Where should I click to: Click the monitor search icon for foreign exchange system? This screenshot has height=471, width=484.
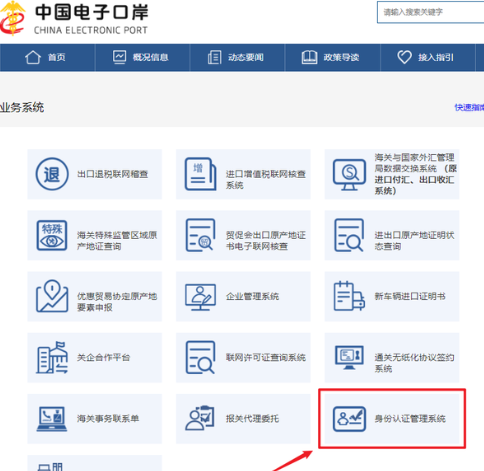point(349,175)
